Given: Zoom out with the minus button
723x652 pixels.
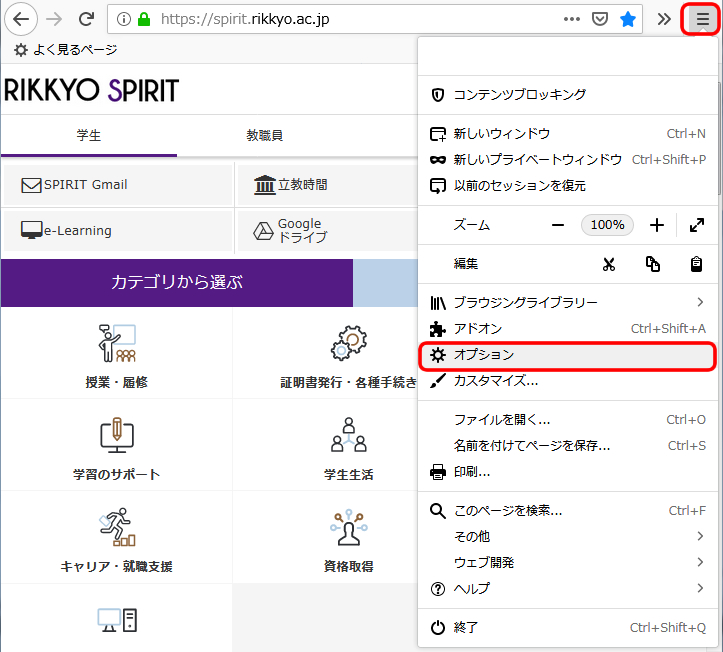Looking at the screenshot, I should pos(558,225).
